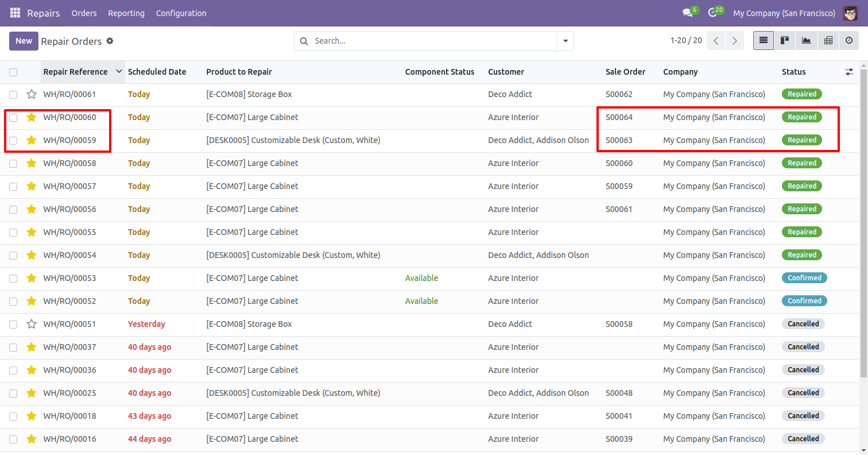Open the Reporting menu
This screenshot has width=868, height=455.
[x=126, y=13]
